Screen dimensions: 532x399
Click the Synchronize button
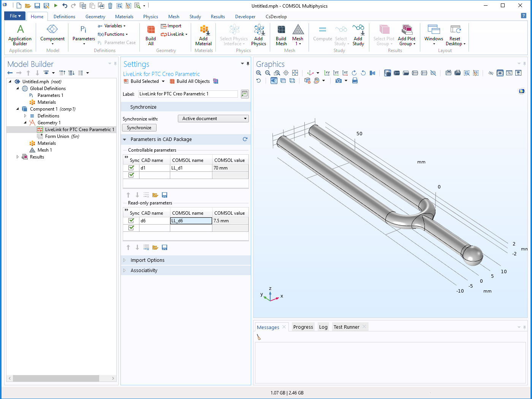tap(139, 127)
